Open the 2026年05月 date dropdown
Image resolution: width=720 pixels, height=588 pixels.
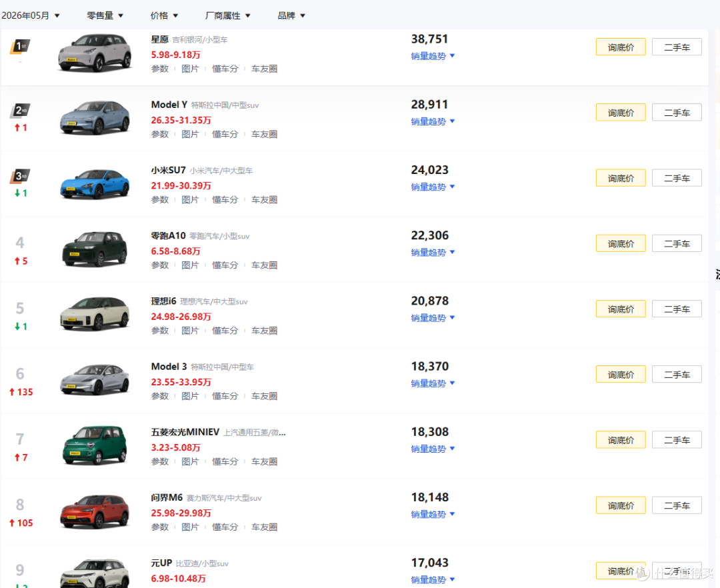pyautogui.click(x=30, y=15)
